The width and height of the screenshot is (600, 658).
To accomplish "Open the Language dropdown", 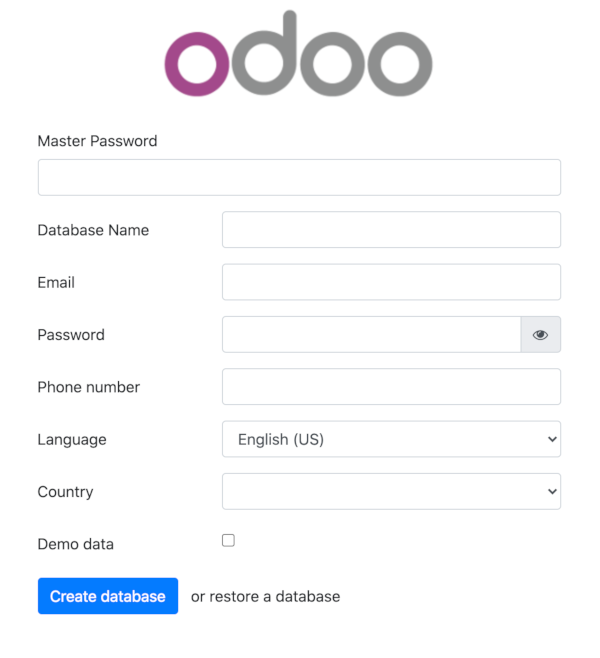I will [391, 439].
